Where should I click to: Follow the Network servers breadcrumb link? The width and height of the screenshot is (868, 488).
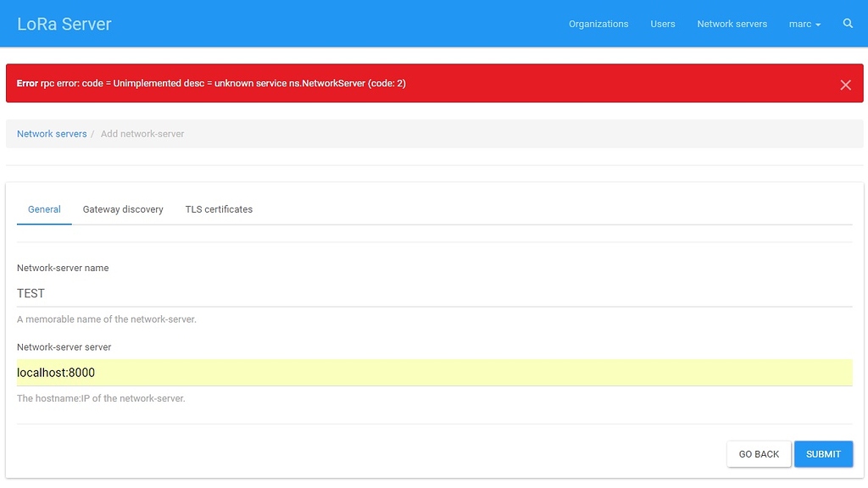[x=52, y=134]
